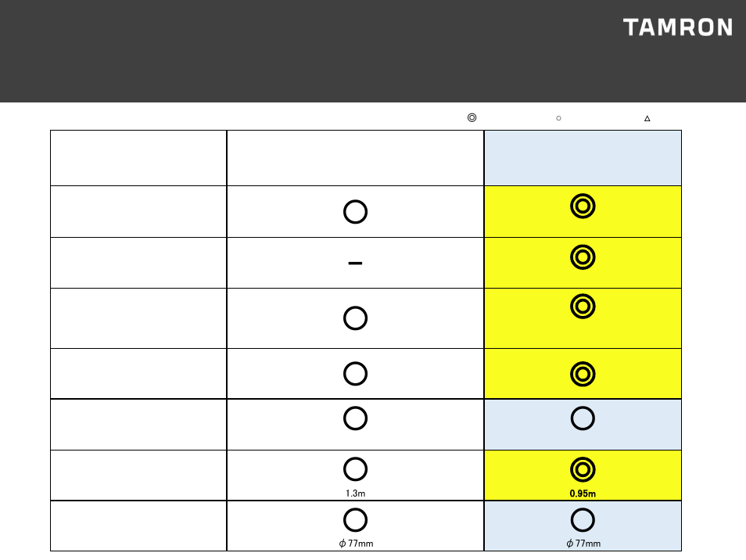Click the dash symbol in the table

click(355, 263)
